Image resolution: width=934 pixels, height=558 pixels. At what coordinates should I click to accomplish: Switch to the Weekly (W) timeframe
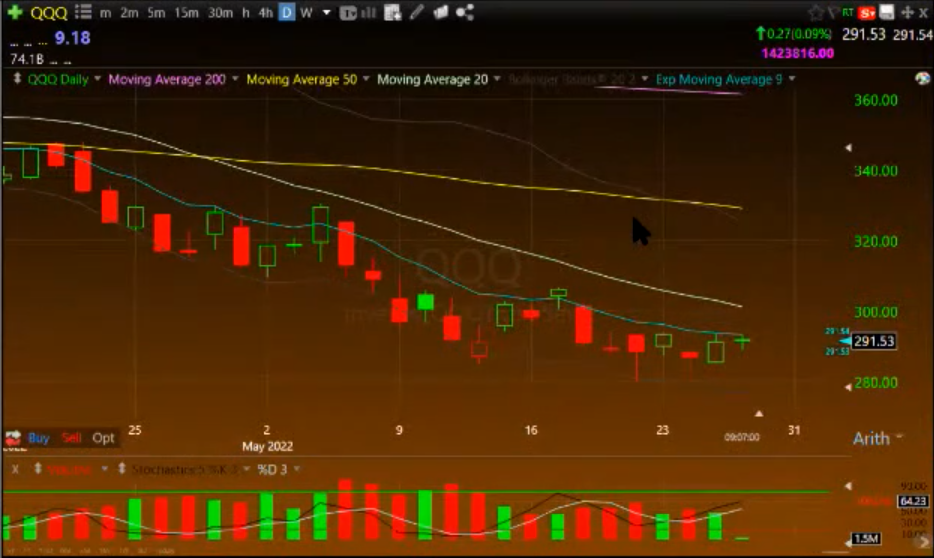click(x=306, y=13)
